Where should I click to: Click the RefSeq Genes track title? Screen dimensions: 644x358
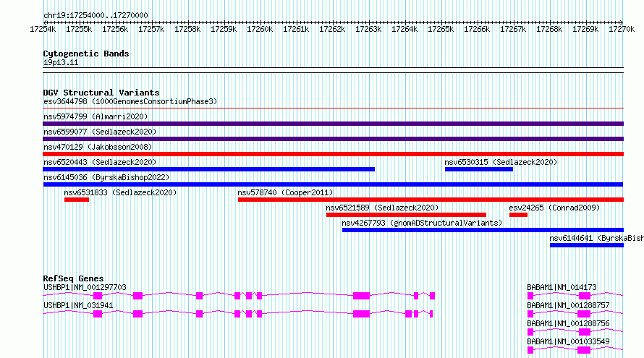pos(73,278)
